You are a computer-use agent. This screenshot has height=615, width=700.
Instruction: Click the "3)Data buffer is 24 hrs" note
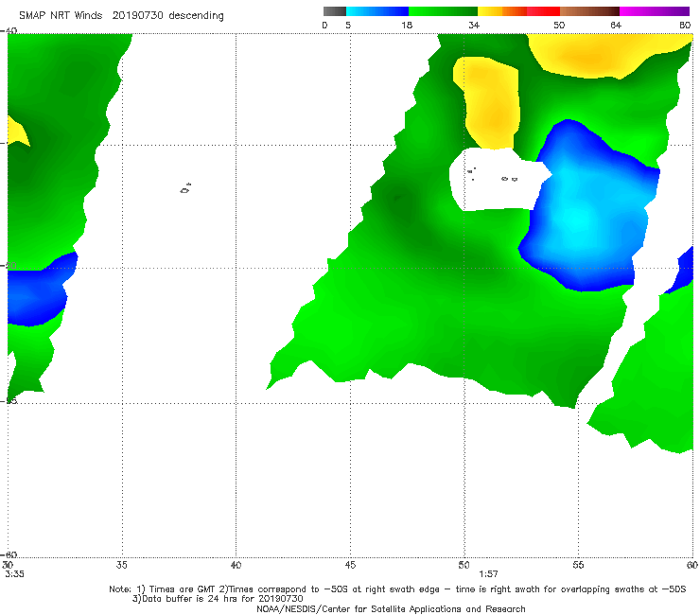[x=218, y=599]
